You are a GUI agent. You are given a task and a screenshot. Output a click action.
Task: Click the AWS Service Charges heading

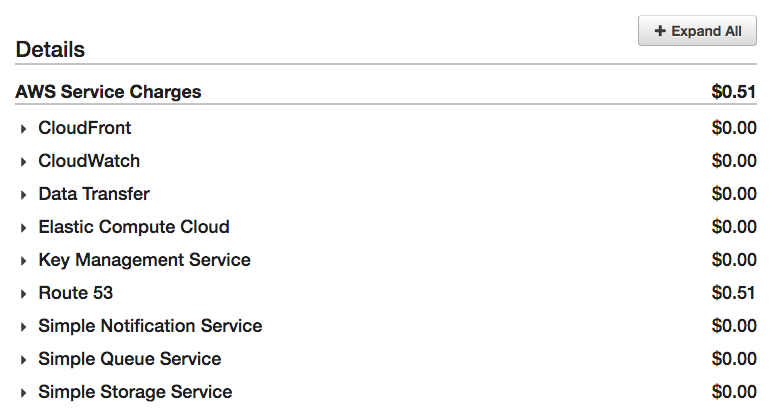[x=108, y=92]
